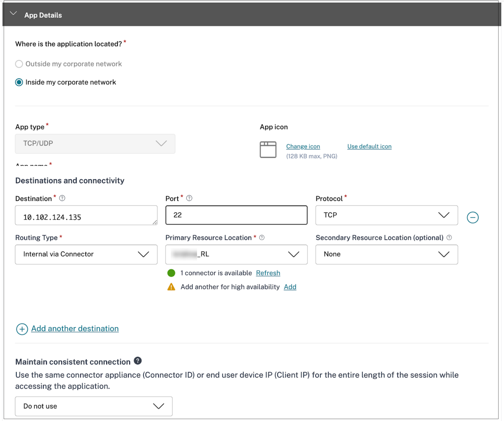Collapse the App Details section

click(x=13, y=14)
